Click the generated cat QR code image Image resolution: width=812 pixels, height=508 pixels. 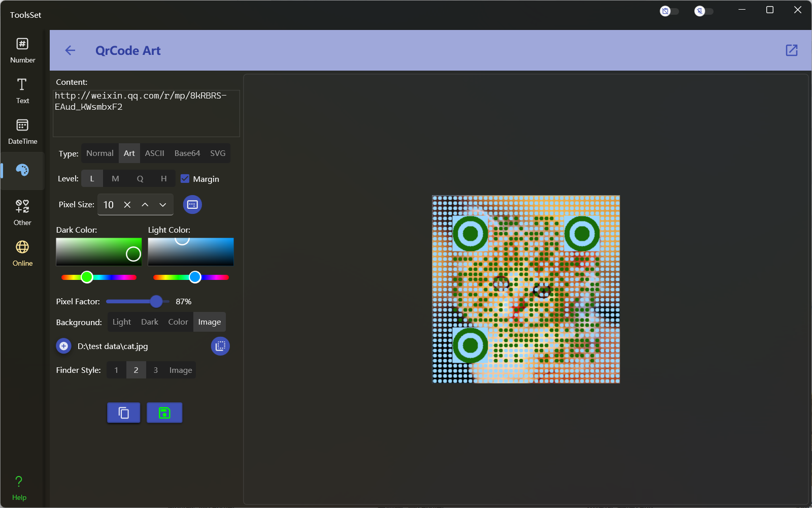(526, 290)
